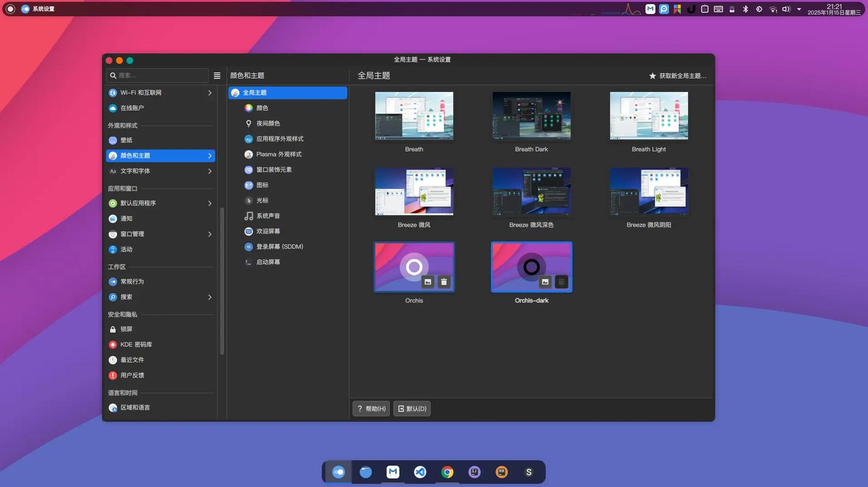Open the system tray hidden icons arrow
The height and width of the screenshot is (487, 868).
point(799,9)
